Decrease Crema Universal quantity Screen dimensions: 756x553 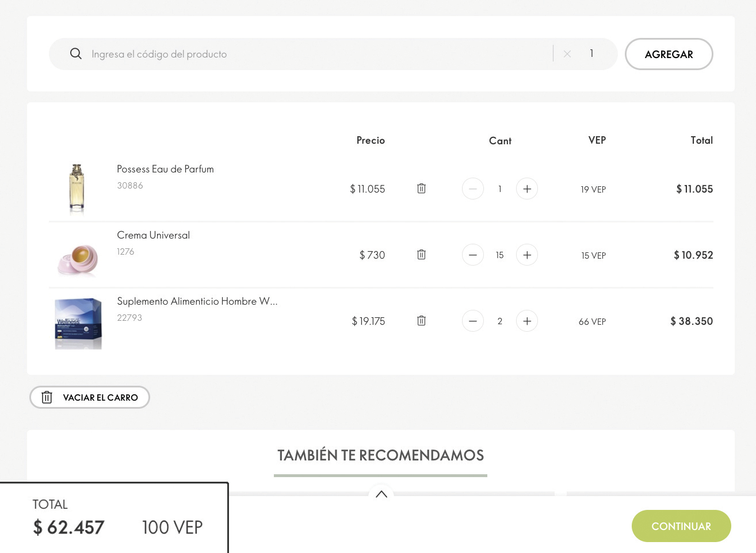(x=472, y=255)
